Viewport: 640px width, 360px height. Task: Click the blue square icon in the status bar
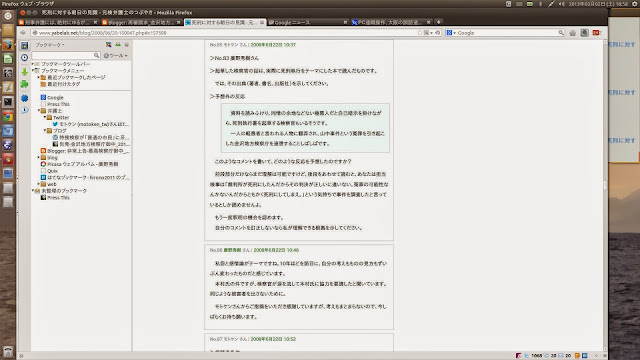584,356
